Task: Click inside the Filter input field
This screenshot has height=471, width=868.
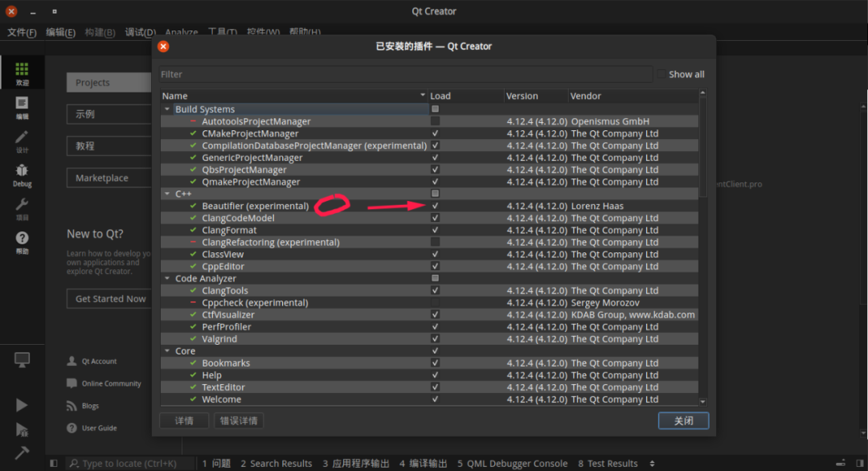Action: [402, 74]
